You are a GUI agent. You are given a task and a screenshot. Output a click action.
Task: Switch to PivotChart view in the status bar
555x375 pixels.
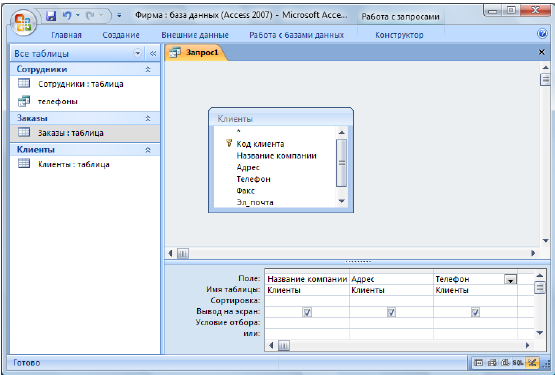505,363
